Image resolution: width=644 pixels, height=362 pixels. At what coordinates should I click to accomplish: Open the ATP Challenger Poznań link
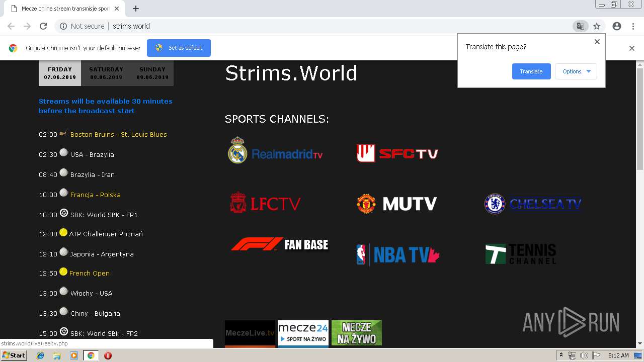click(106, 234)
